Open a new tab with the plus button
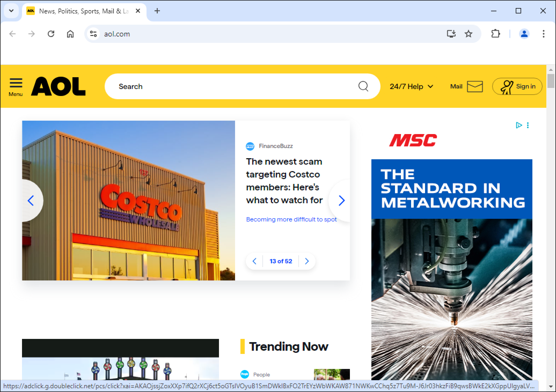The height and width of the screenshot is (392, 556). (x=157, y=11)
